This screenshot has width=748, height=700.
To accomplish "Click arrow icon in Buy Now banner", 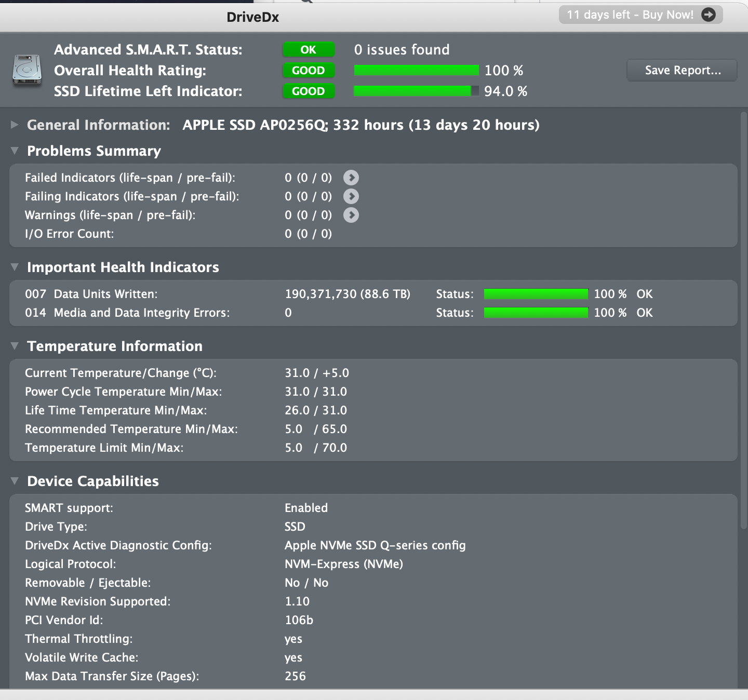I will coord(709,15).
